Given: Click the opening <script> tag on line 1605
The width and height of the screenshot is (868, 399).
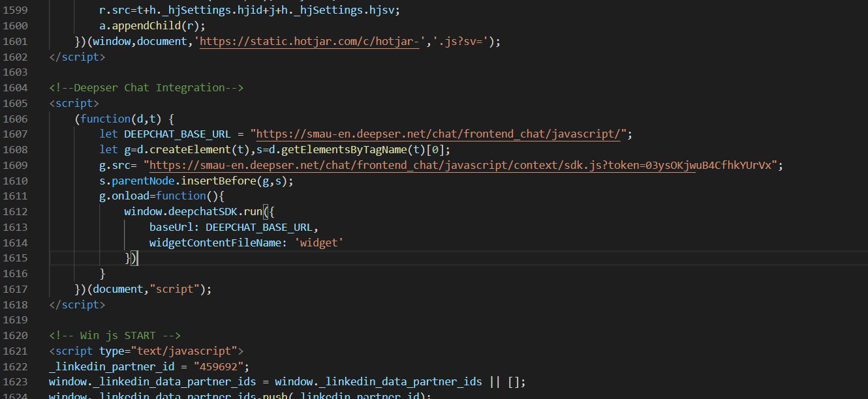Looking at the screenshot, I should tap(74, 103).
